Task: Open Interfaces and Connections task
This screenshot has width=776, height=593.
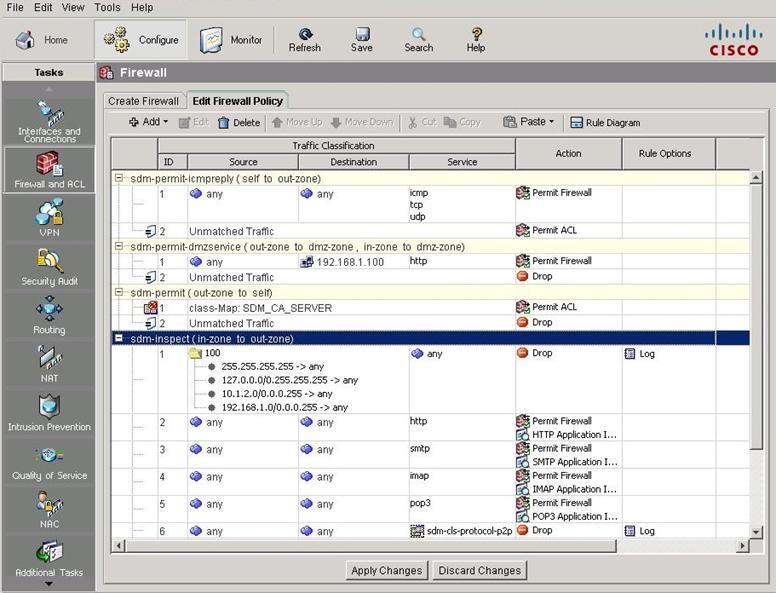Action: click(x=49, y=121)
